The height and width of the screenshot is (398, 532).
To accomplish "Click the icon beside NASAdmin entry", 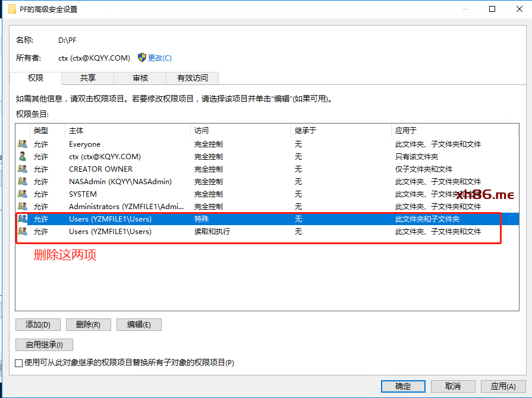I will [x=23, y=182].
